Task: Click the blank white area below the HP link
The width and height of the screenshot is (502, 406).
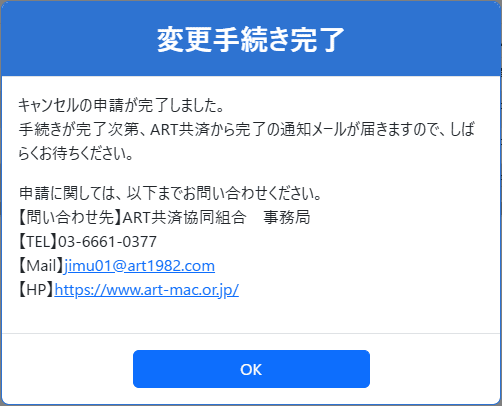Action: (251, 315)
